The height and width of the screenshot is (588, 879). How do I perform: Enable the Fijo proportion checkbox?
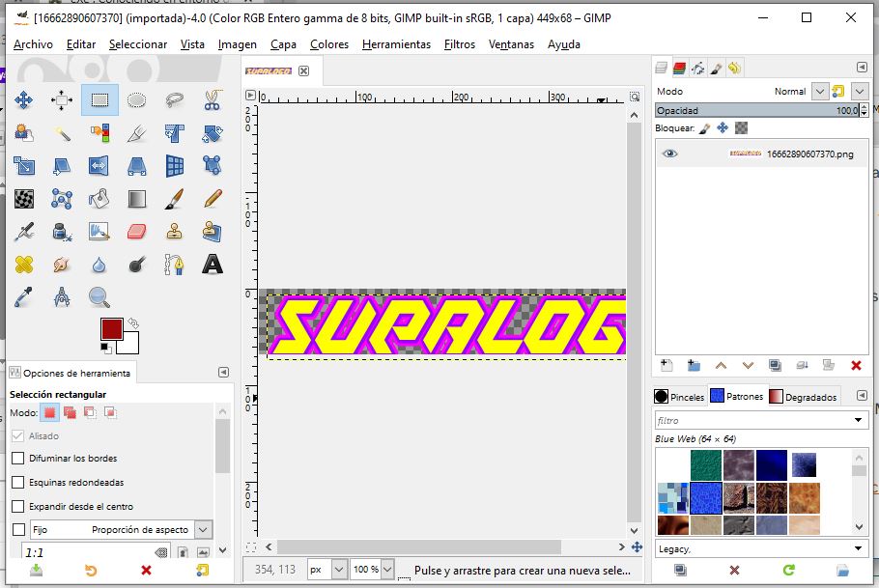[x=18, y=530]
